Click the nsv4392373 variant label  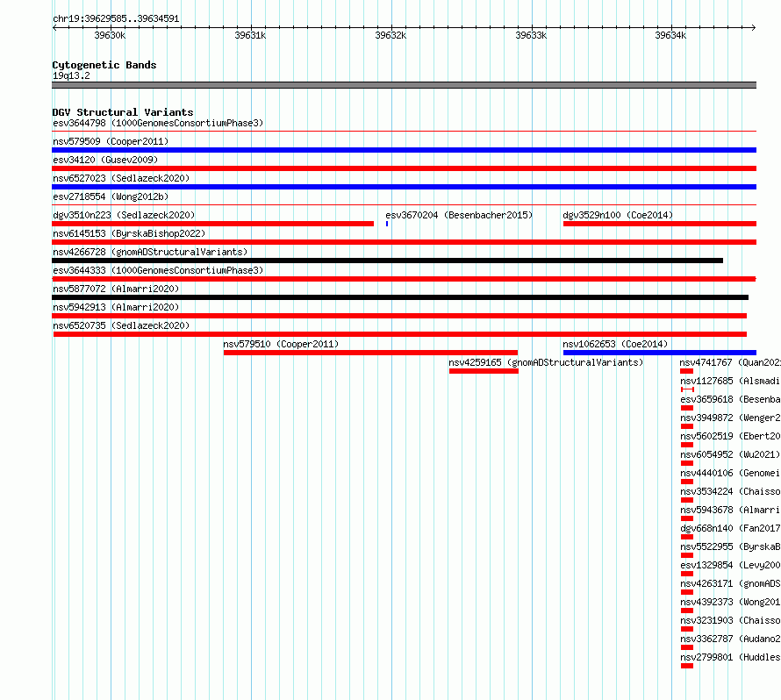tap(730, 602)
